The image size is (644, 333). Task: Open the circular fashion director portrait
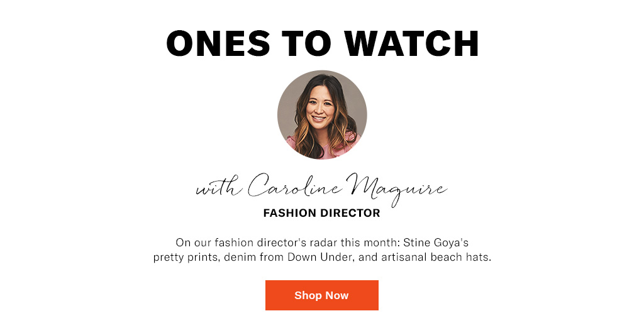pos(322,115)
